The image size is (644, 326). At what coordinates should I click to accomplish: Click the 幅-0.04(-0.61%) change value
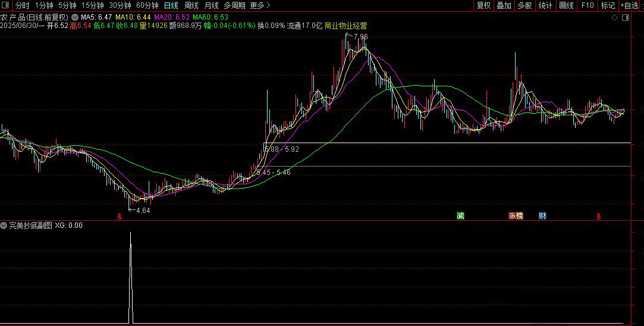[230, 26]
